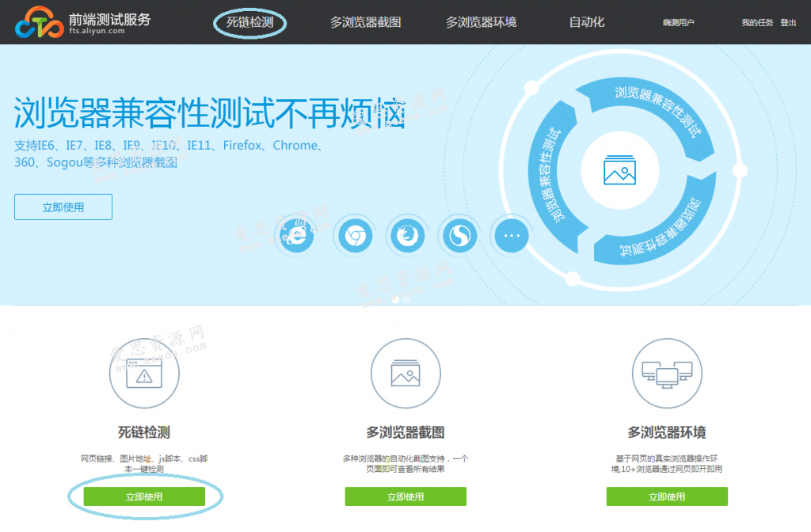811x532 pixels.
Task: Click the image icon inside the circular diagram
Action: click(x=620, y=169)
